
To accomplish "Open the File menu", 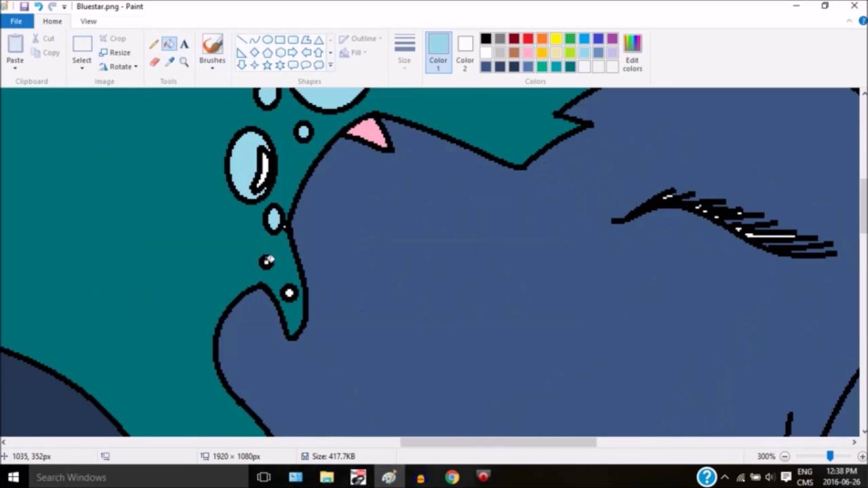I will (x=16, y=21).
